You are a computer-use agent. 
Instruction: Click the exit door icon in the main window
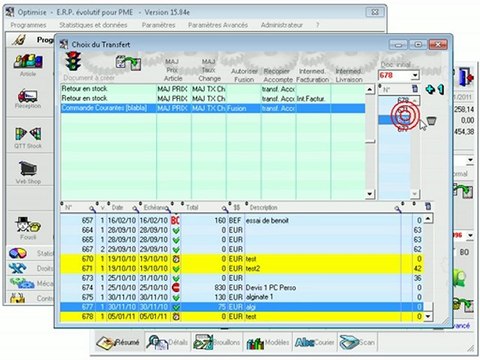(x=467, y=77)
